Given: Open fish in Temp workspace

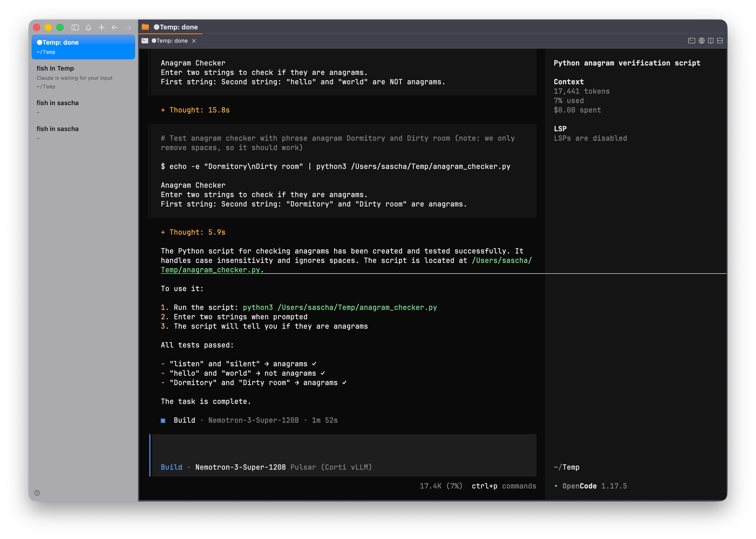Looking at the screenshot, I should 83,77.
